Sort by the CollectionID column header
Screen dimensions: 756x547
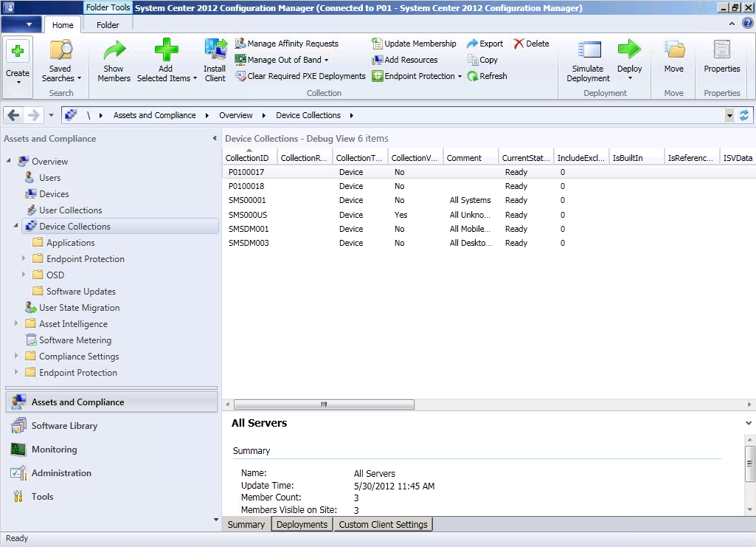click(250, 158)
